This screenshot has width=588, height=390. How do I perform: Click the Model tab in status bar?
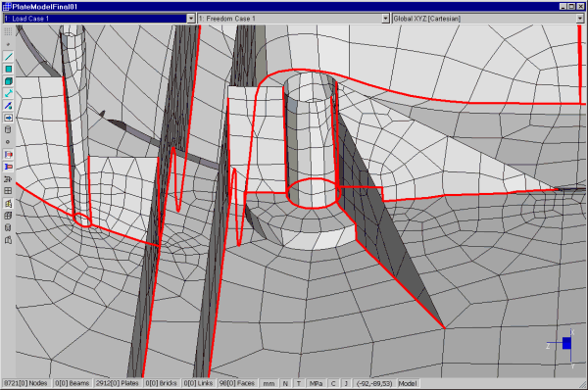click(408, 383)
